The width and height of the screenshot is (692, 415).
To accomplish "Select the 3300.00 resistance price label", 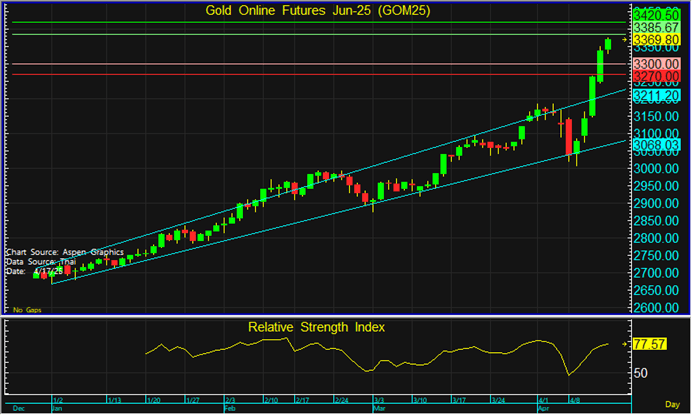I will point(657,63).
